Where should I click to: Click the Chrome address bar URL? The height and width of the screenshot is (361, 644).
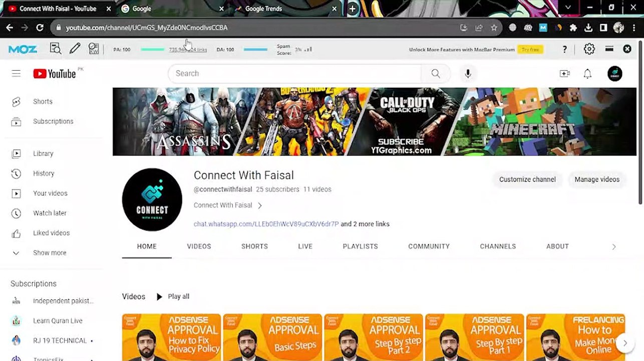pos(146,28)
